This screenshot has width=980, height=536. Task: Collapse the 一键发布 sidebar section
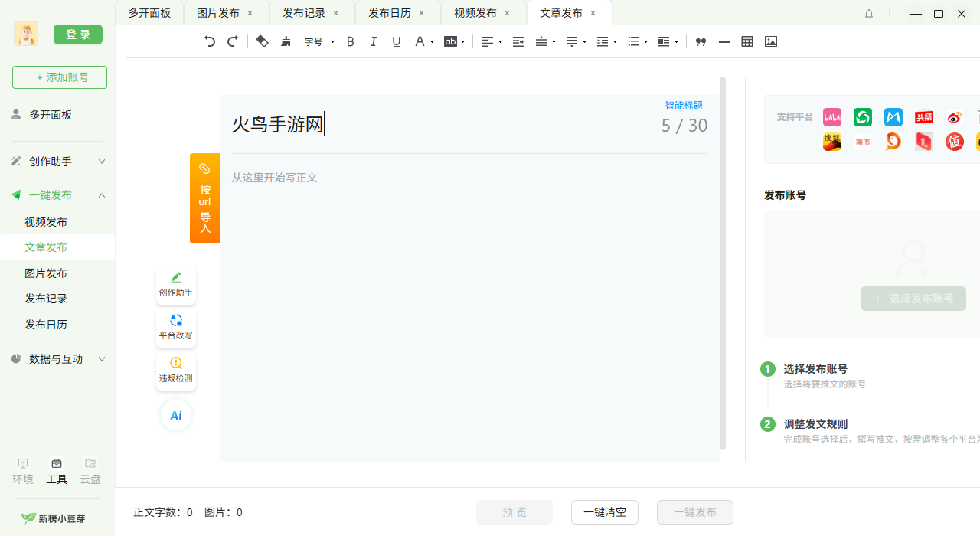[x=57, y=195]
